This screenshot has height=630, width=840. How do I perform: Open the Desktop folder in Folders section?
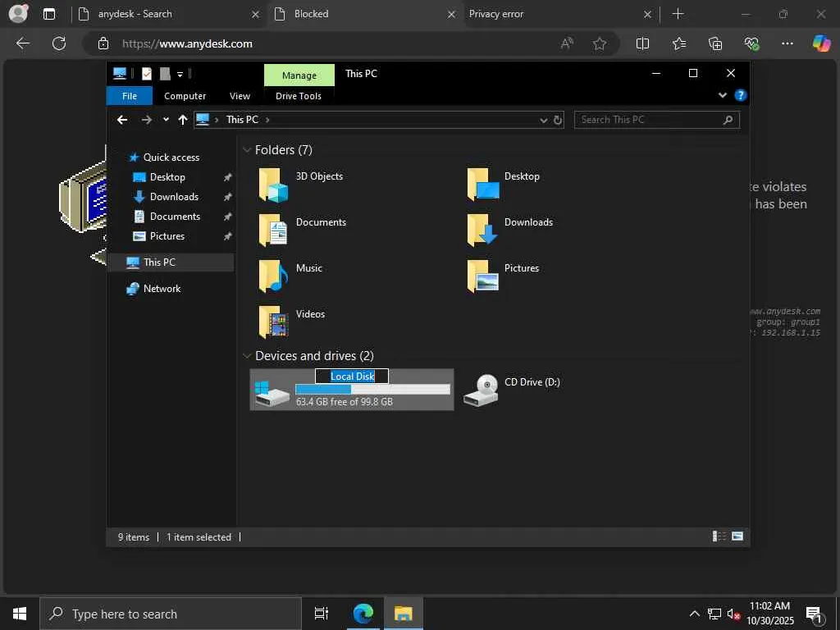click(504, 185)
